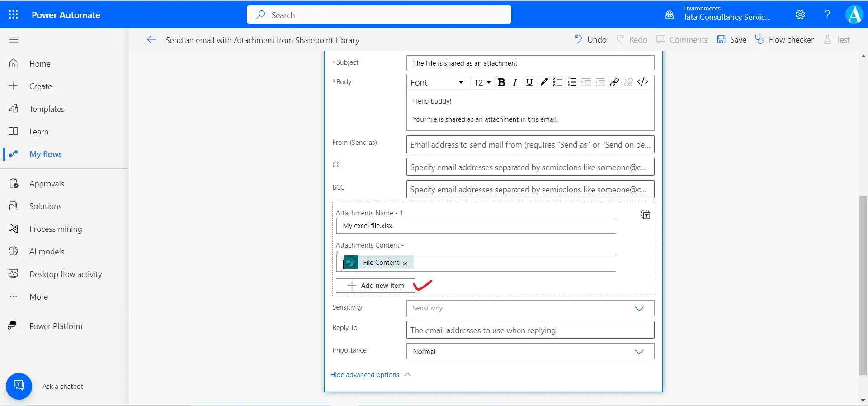This screenshot has height=406, width=868.
Task: Open Comments pane
Action: point(682,40)
